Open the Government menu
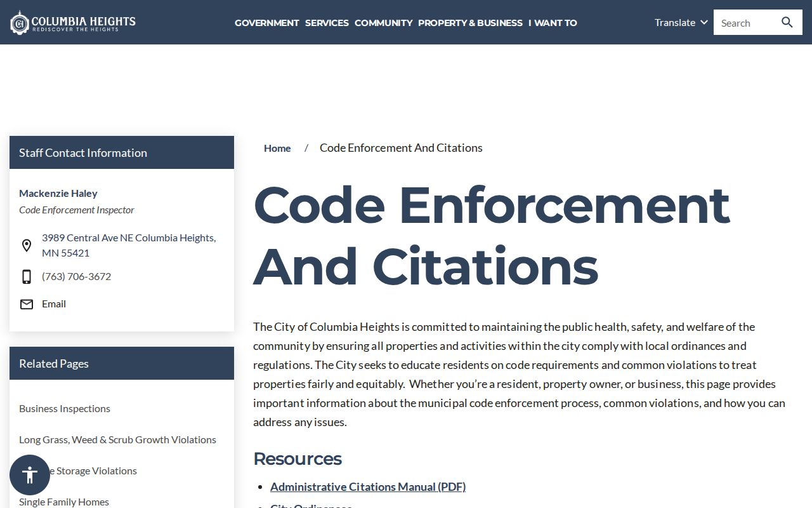812x508 pixels. point(267,22)
